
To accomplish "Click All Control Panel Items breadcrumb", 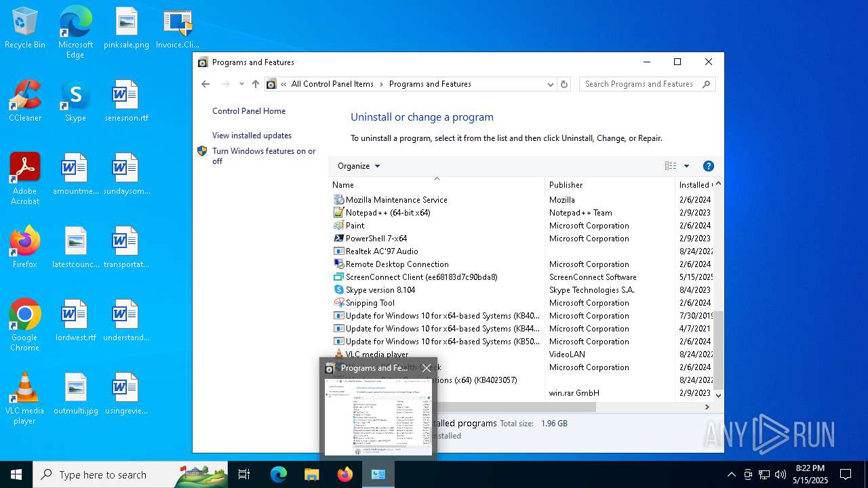I will (332, 84).
